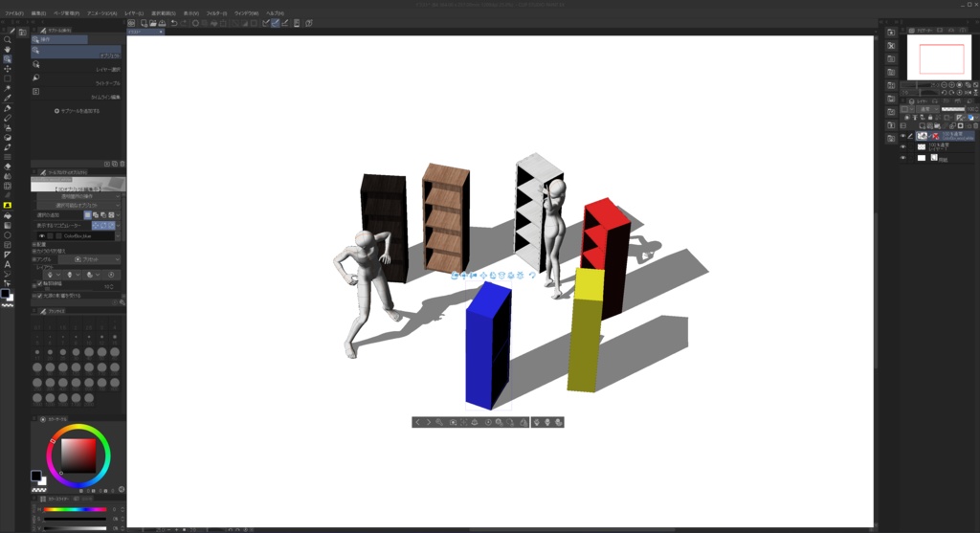
Task: Expand the 配置 placement section
Action: click(34, 245)
